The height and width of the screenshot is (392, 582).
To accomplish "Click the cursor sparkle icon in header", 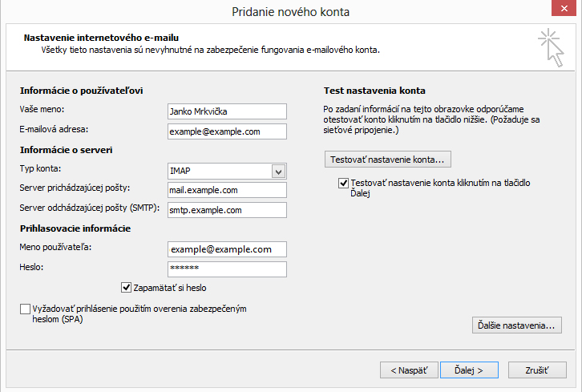I will pos(552,46).
